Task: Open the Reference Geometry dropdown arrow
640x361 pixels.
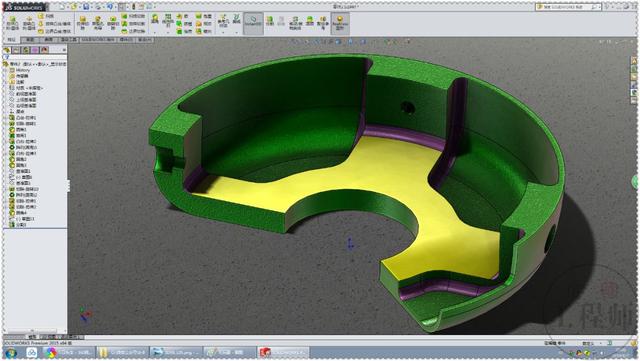Action: [x=223, y=32]
